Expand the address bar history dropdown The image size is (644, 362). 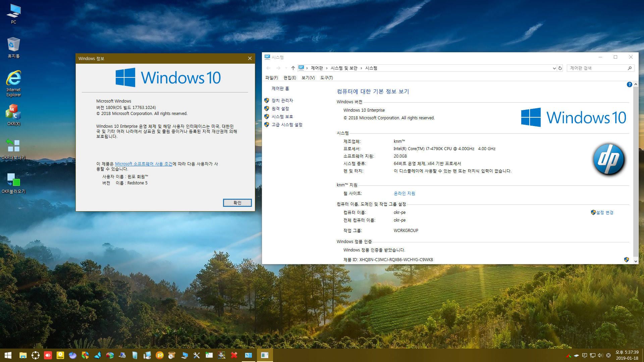pyautogui.click(x=554, y=68)
